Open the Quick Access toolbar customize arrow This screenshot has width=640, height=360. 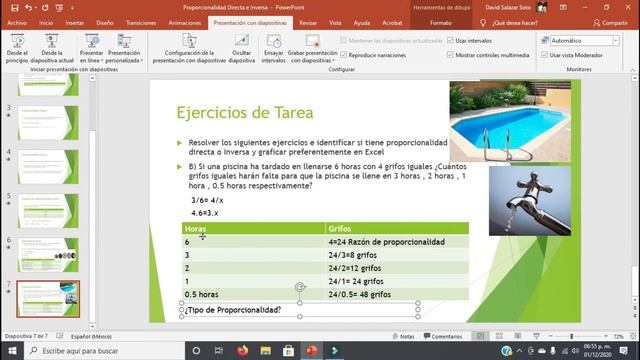point(72,8)
